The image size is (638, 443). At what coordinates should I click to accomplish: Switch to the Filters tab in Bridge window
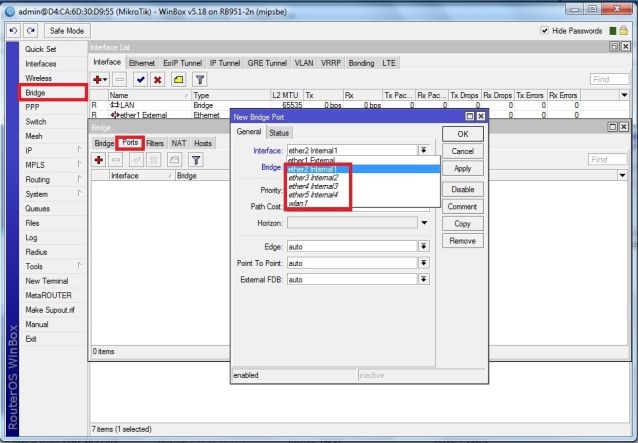click(155, 143)
